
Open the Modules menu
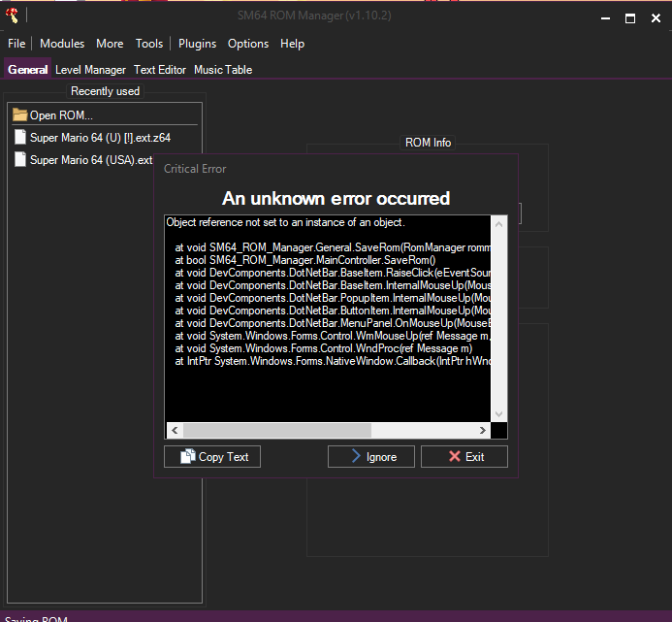click(x=62, y=44)
